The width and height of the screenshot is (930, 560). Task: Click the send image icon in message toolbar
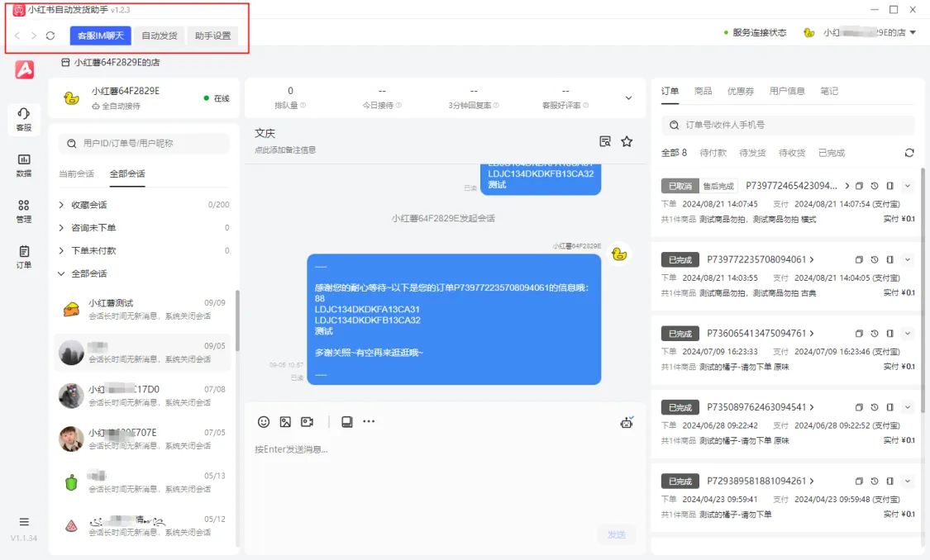click(x=285, y=422)
